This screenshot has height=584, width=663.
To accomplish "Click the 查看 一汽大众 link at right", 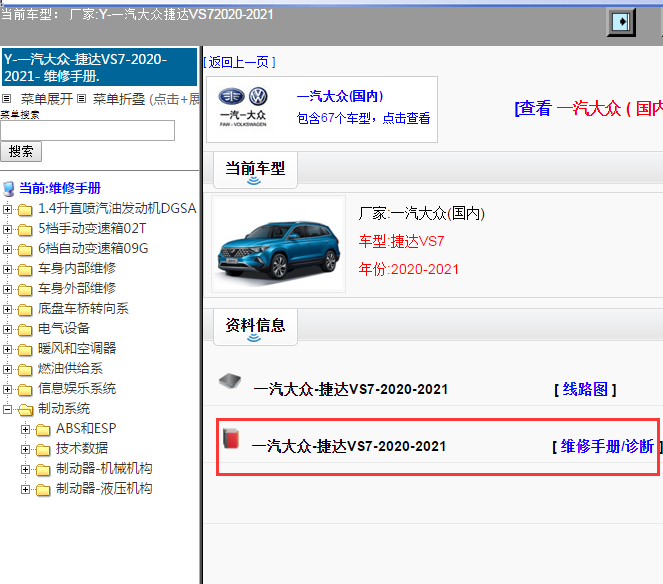I will (589, 108).
